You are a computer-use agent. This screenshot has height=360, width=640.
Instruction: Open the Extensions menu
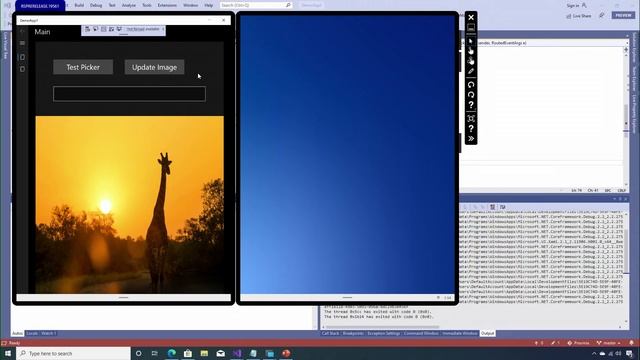tap(167, 5)
